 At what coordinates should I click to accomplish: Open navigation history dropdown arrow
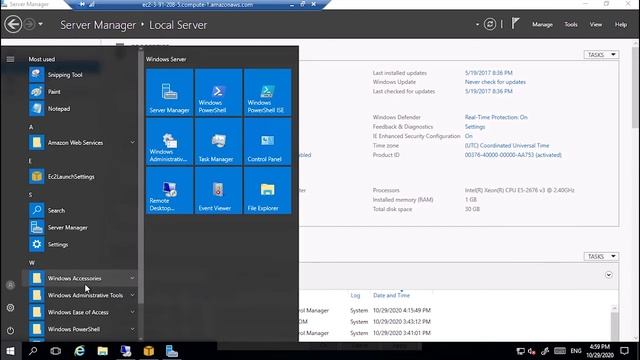[40, 24]
